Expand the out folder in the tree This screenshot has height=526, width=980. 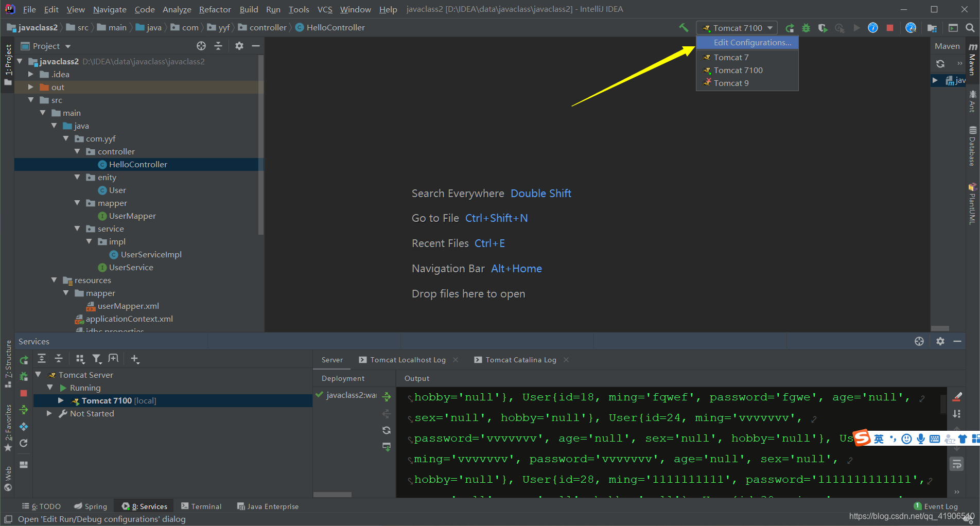click(x=31, y=87)
